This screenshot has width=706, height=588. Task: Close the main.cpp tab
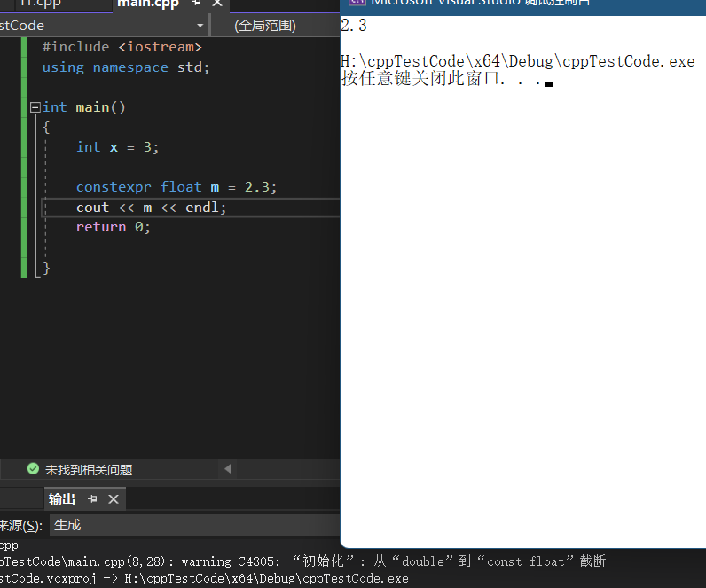pos(216,4)
